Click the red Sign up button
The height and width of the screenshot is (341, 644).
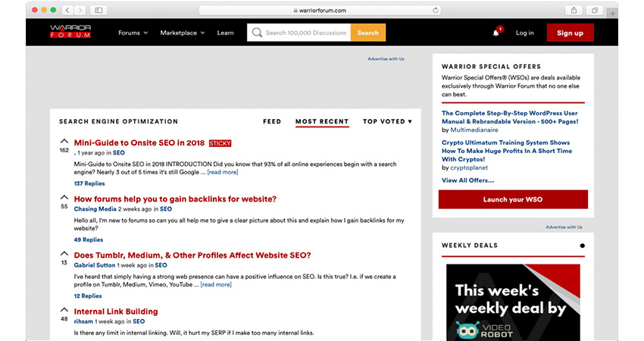(570, 33)
